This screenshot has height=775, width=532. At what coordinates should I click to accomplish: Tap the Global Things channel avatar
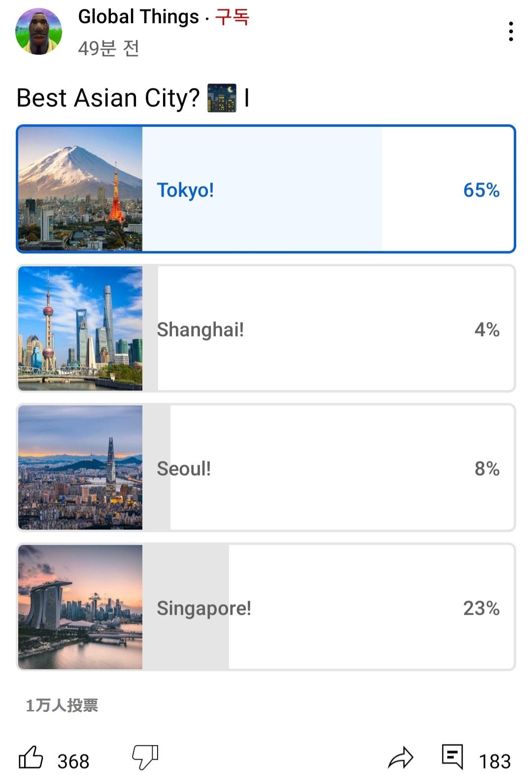39,32
